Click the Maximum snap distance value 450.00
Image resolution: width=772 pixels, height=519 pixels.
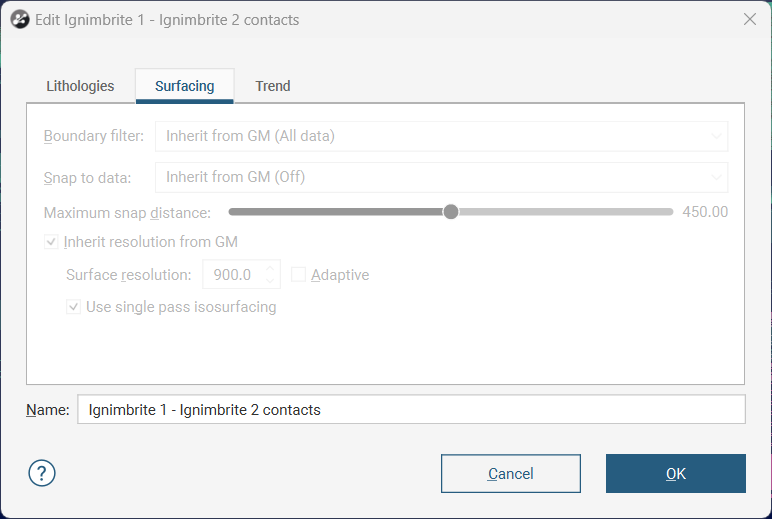pyautogui.click(x=705, y=212)
